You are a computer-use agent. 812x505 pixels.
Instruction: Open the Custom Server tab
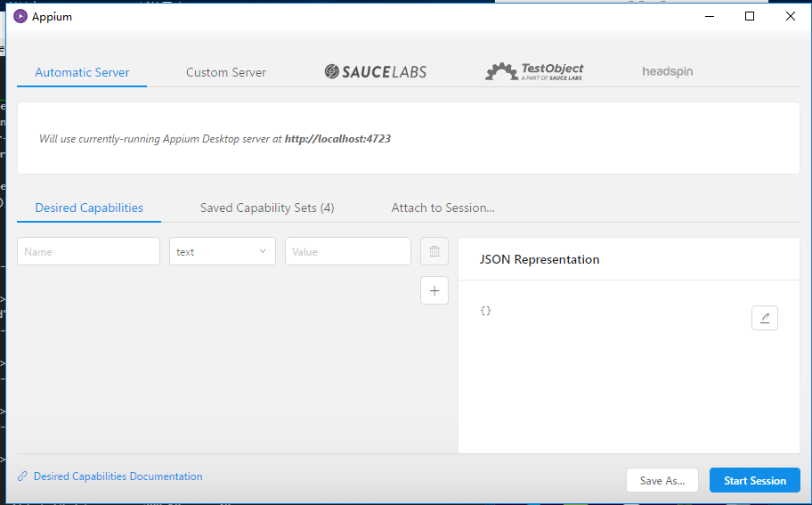click(x=226, y=72)
